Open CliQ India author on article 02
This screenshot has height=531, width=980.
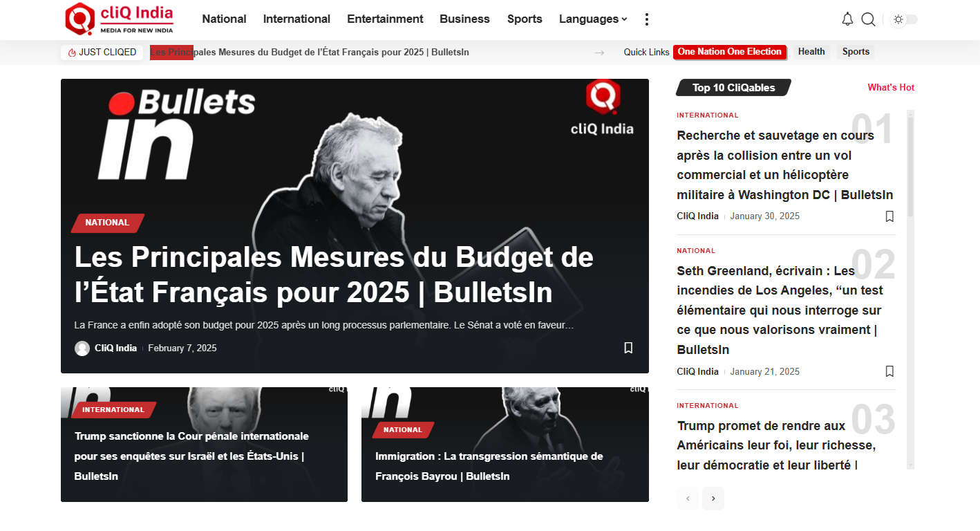[697, 372]
